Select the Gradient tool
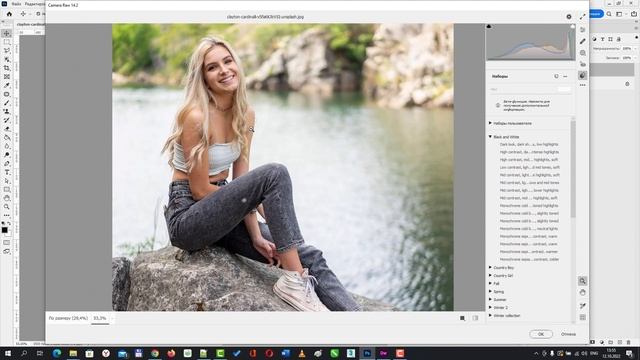This screenshot has height=360, width=640. [7, 138]
